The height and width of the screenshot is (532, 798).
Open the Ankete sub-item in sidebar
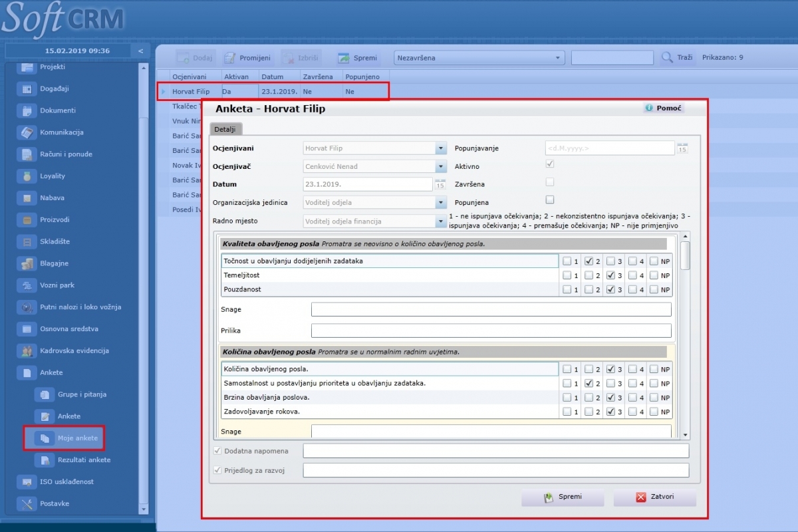(x=69, y=416)
